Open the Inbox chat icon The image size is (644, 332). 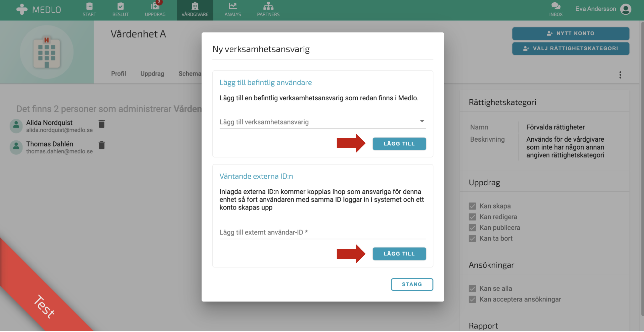tap(555, 6)
